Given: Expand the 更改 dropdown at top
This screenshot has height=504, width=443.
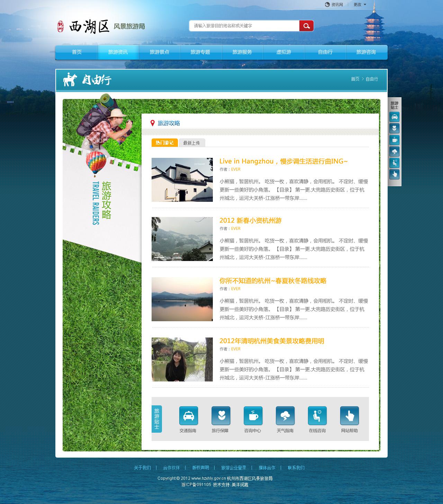Looking at the screenshot, I should pyautogui.click(x=360, y=4).
